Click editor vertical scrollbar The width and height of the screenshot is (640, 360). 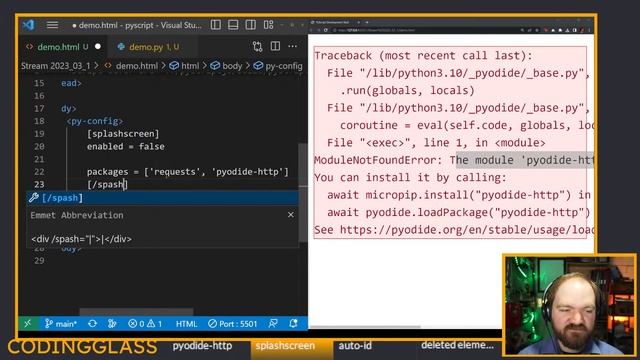303,192
